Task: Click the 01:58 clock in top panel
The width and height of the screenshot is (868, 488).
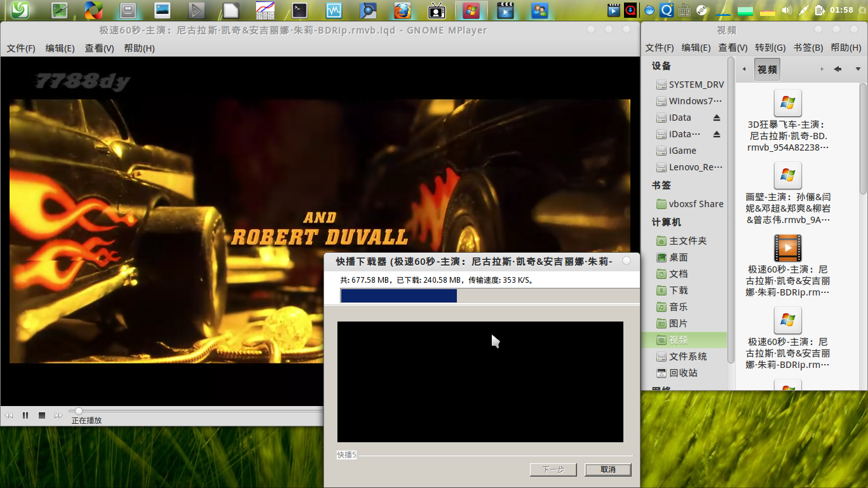Action: tap(841, 10)
